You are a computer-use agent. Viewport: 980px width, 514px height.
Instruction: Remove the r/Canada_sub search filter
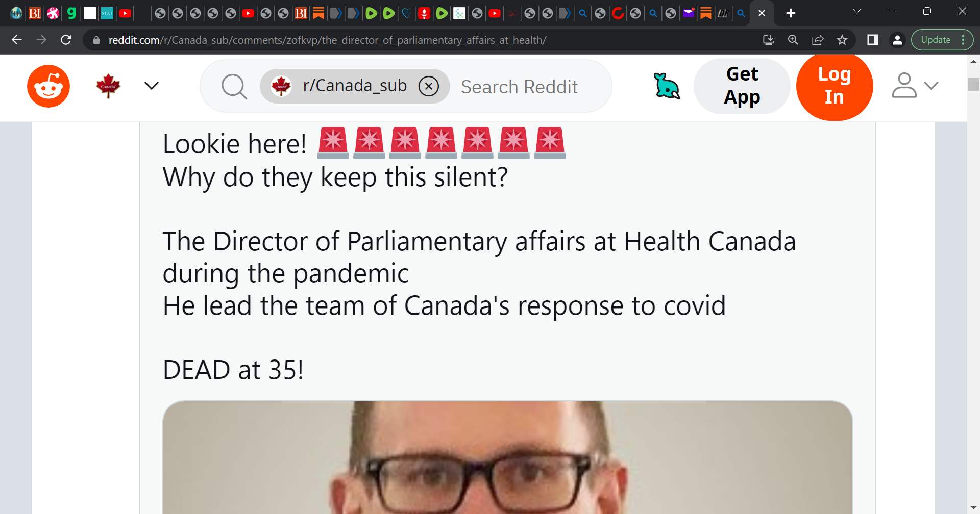pos(429,86)
